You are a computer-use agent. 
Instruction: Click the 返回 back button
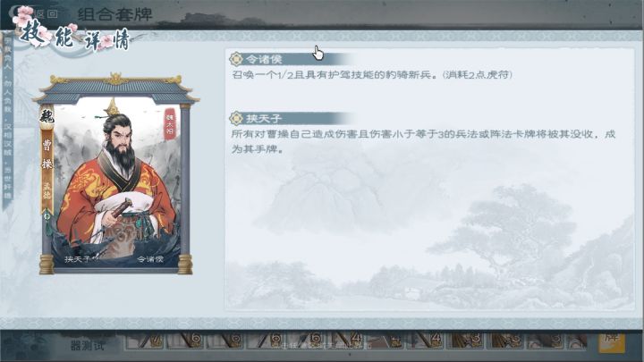click(x=46, y=14)
